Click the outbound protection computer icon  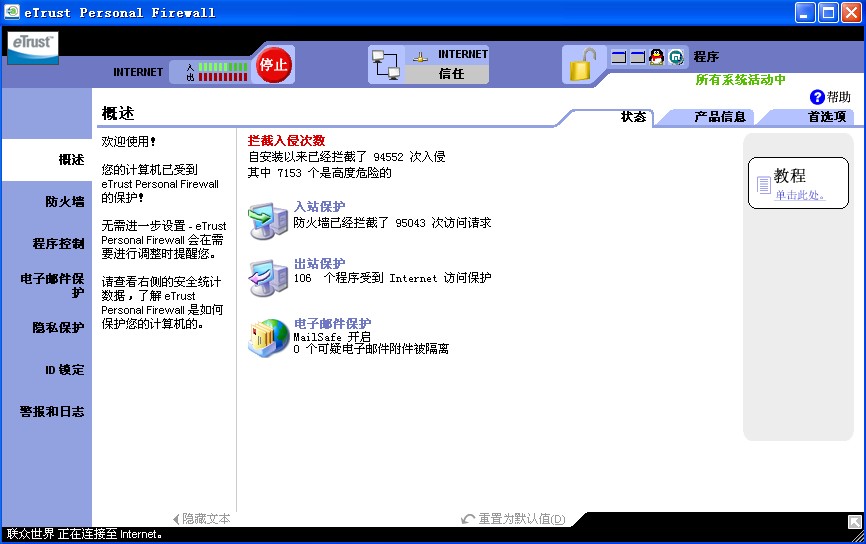(268, 278)
